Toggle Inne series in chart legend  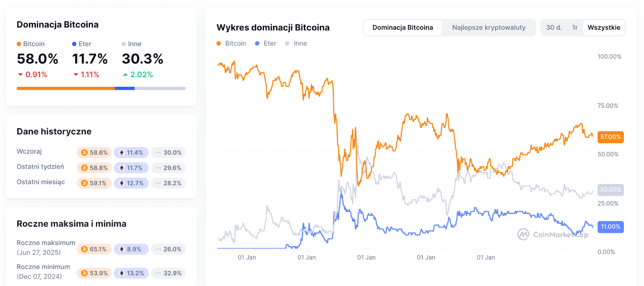coord(296,43)
